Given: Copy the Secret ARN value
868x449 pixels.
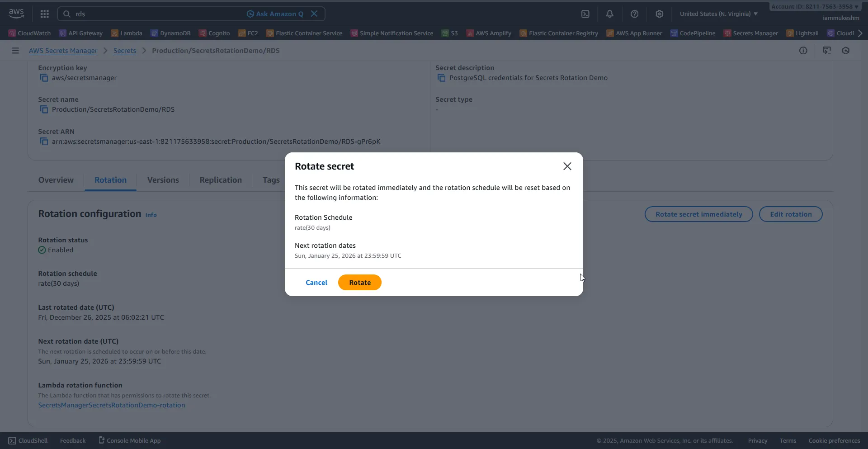Looking at the screenshot, I should point(44,142).
